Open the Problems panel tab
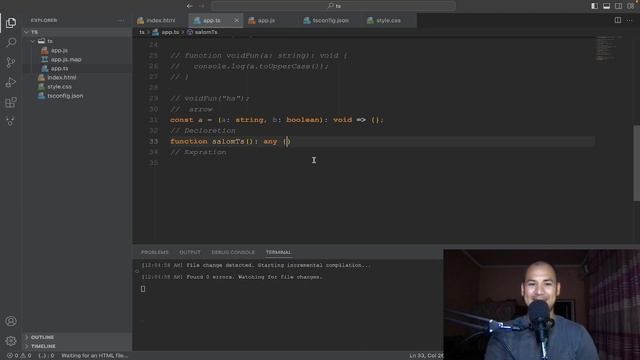 [155, 252]
